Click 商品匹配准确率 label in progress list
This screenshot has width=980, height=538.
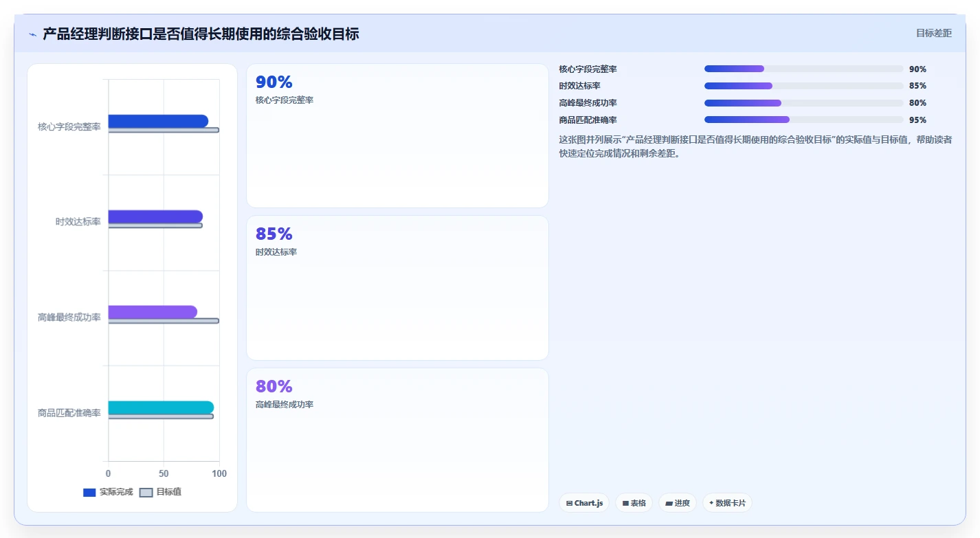coord(588,120)
